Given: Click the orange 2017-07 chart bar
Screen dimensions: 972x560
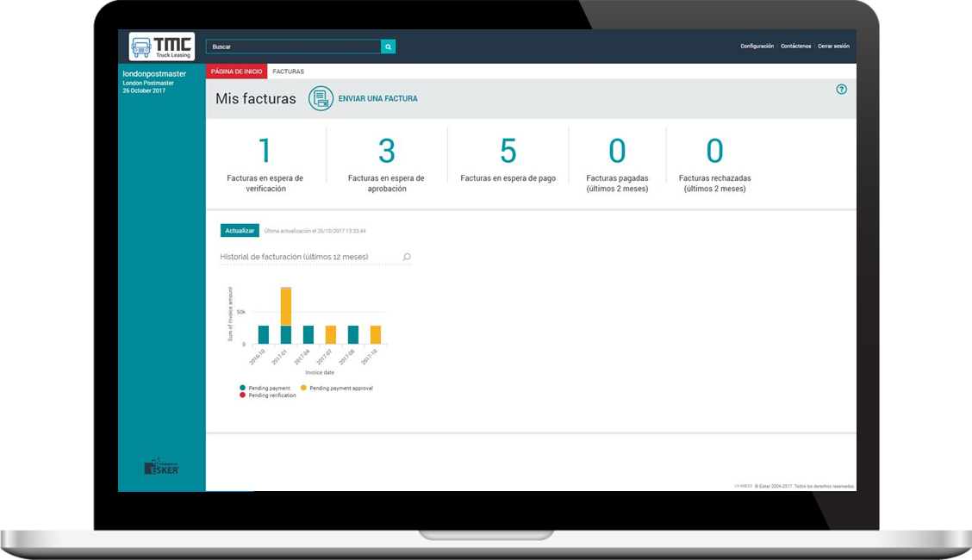Looking at the screenshot, I should click(x=330, y=334).
